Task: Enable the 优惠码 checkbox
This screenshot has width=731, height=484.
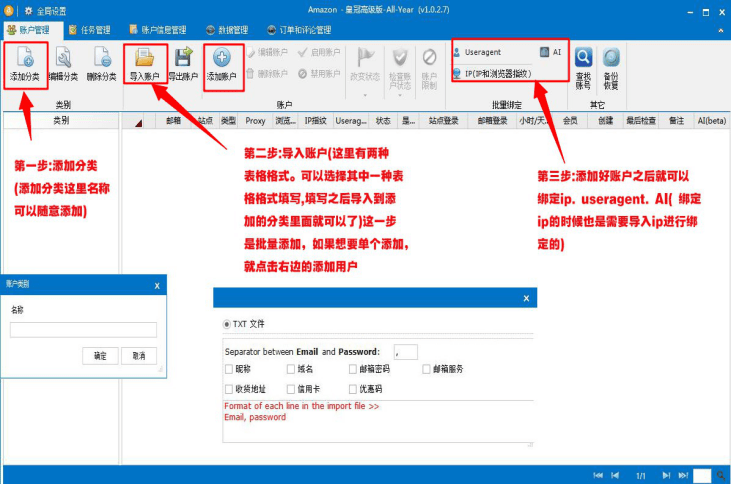Action: click(353, 389)
